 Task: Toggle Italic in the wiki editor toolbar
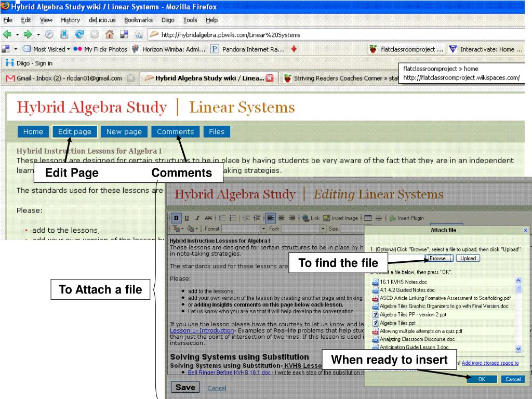click(x=197, y=218)
